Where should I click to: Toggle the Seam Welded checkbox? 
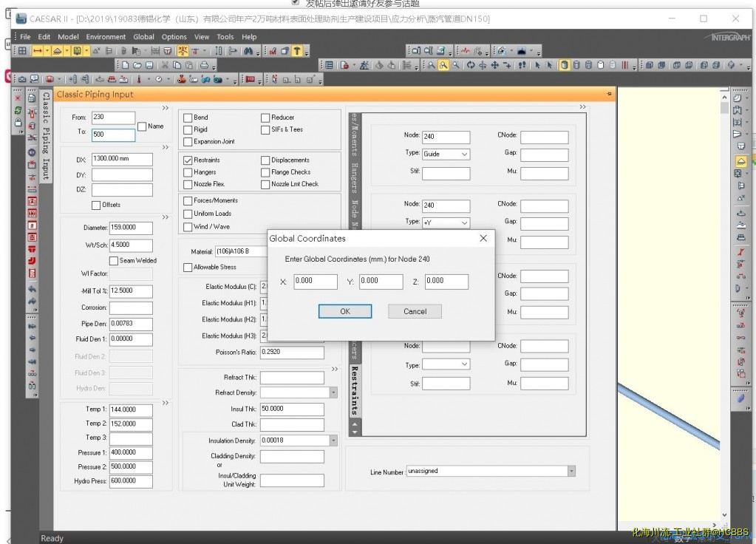pyautogui.click(x=114, y=261)
